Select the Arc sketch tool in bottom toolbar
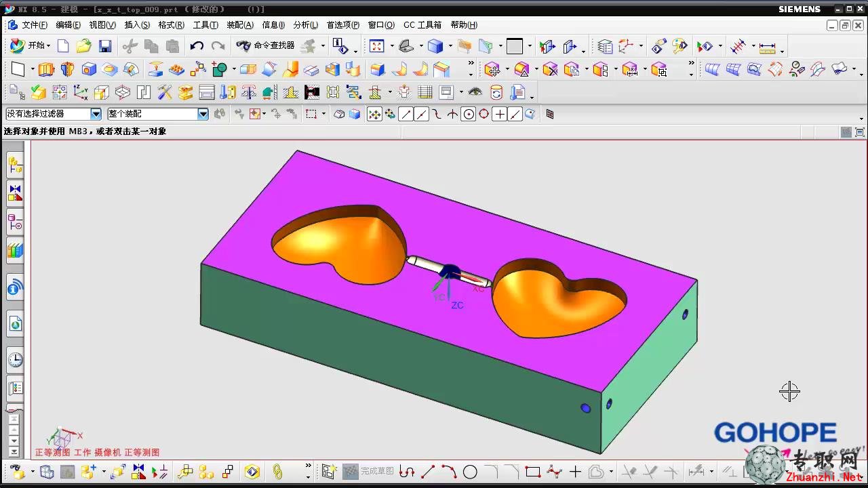The width and height of the screenshot is (868, 488). coord(449,472)
